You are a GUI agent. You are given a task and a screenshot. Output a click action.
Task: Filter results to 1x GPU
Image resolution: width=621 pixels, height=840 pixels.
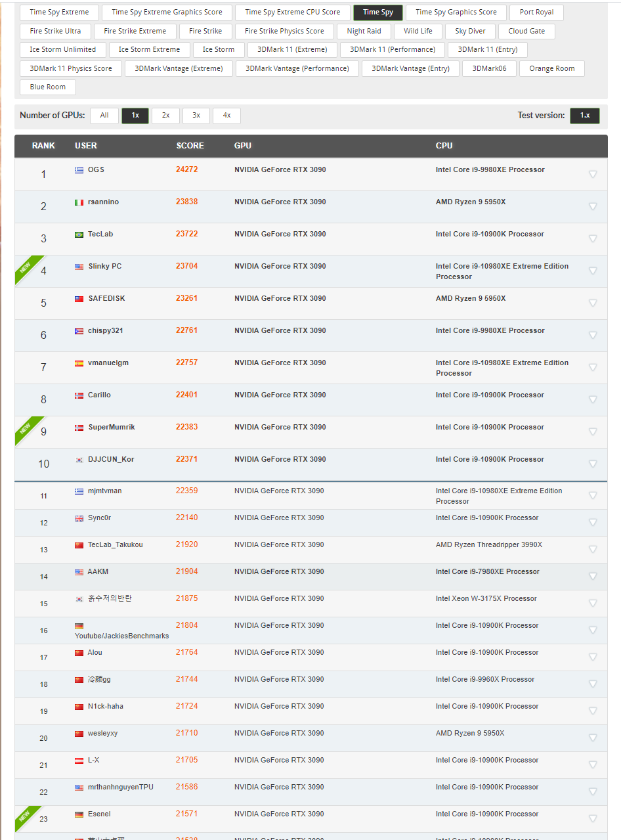pos(135,116)
